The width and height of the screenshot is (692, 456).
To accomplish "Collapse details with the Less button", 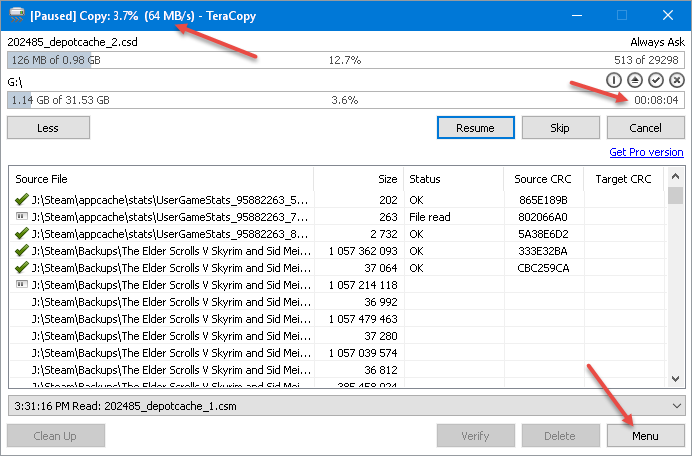I will click(48, 128).
